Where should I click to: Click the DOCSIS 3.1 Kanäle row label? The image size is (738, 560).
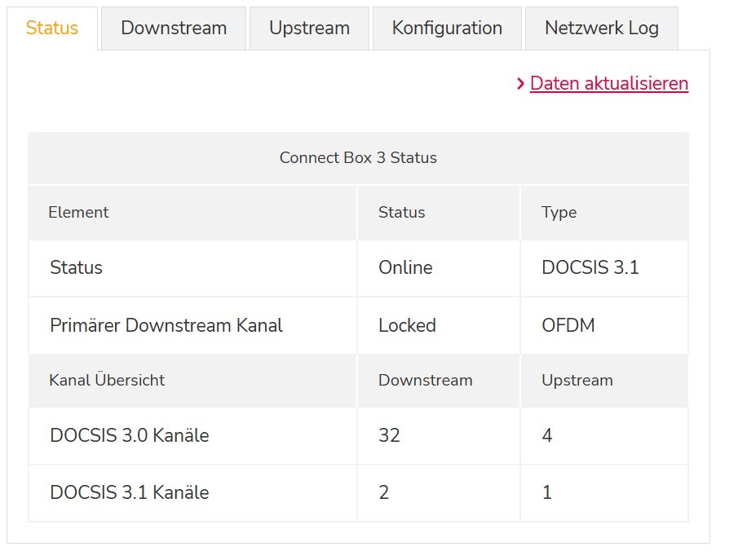129,492
